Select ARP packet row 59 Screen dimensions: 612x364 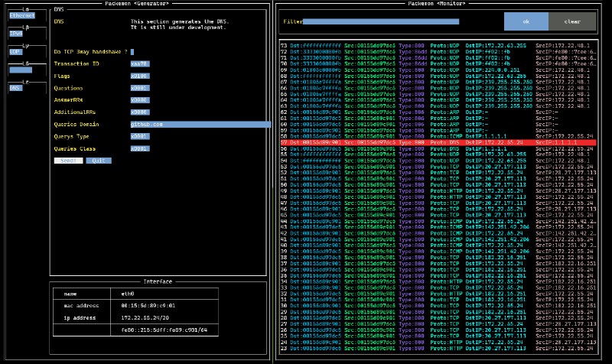(x=438, y=131)
